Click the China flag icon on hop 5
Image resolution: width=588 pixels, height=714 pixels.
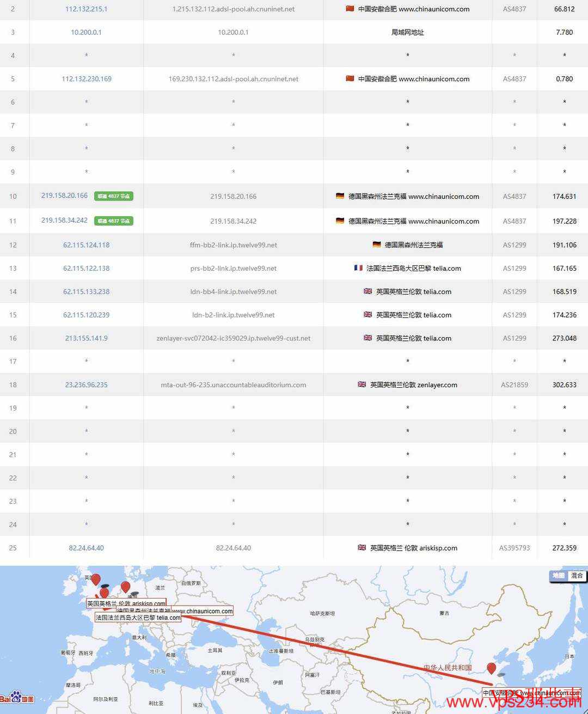(351, 78)
